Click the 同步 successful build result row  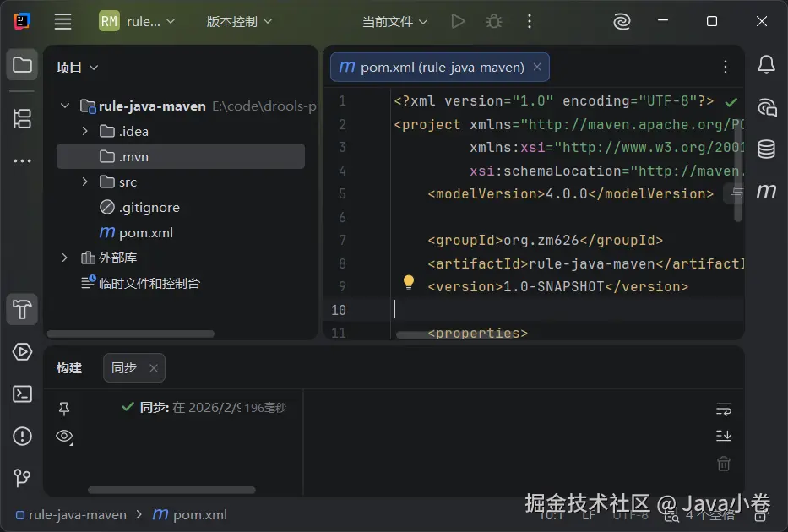(x=204, y=407)
